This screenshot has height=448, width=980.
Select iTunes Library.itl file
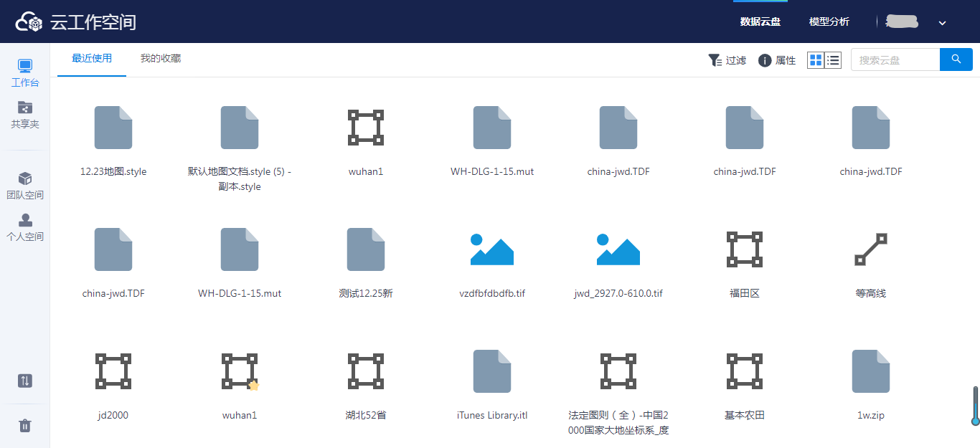[492, 371]
